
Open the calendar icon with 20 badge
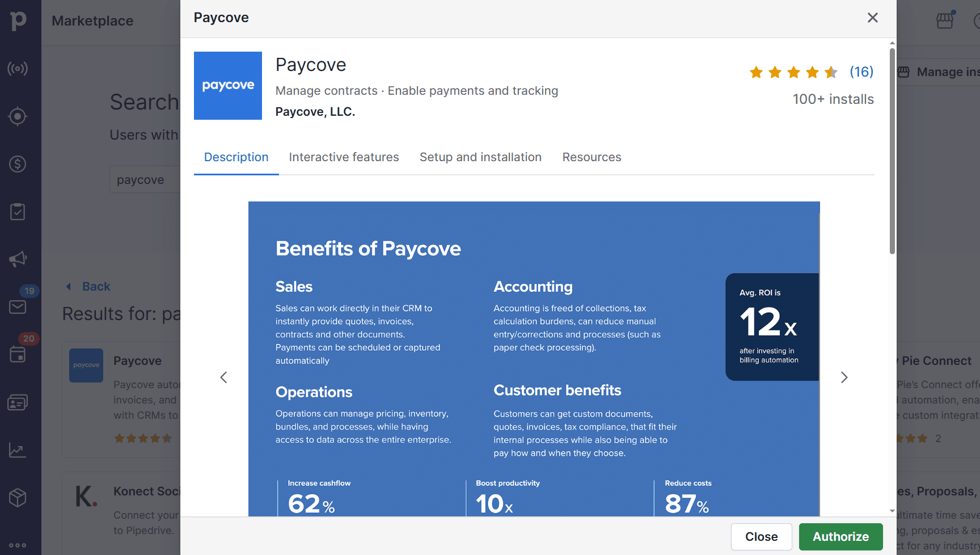[18, 354]
